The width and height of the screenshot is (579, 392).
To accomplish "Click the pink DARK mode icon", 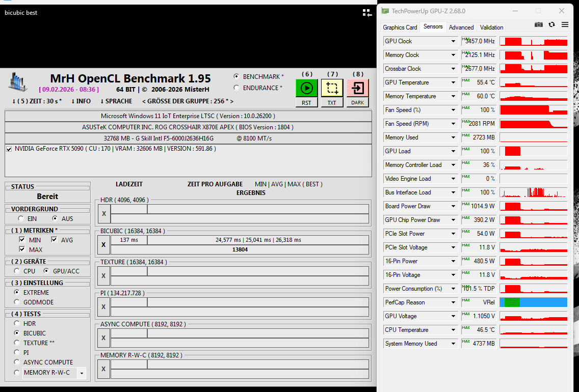I will (357, 88).
